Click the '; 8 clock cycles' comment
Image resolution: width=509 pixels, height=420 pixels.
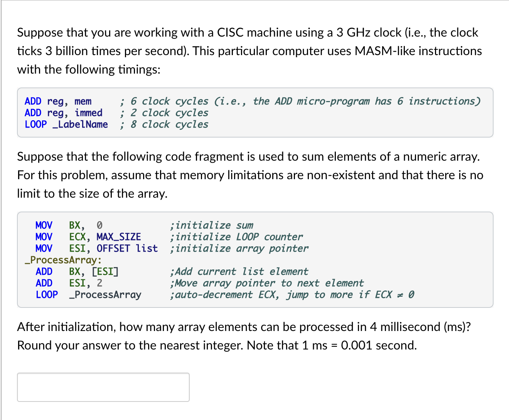click(164, 124)
